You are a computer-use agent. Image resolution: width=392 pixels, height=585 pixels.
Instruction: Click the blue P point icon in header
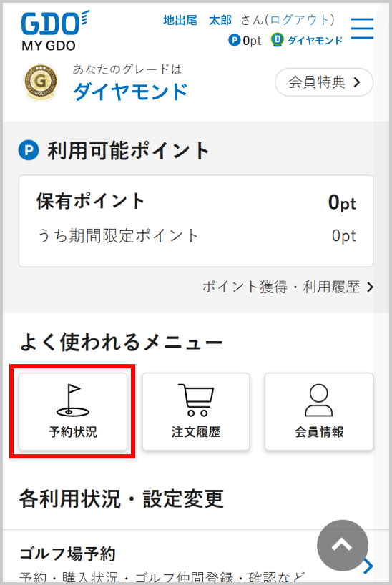234,40
